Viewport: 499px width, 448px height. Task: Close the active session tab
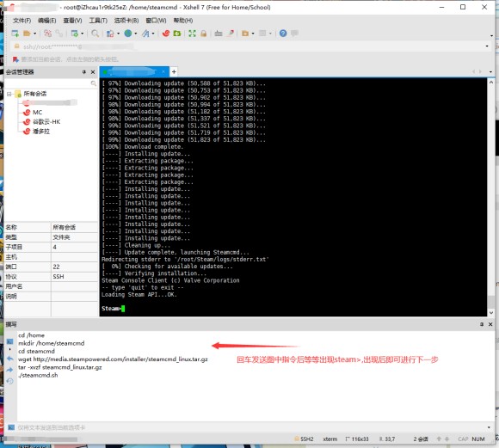(x=163, y=72)
